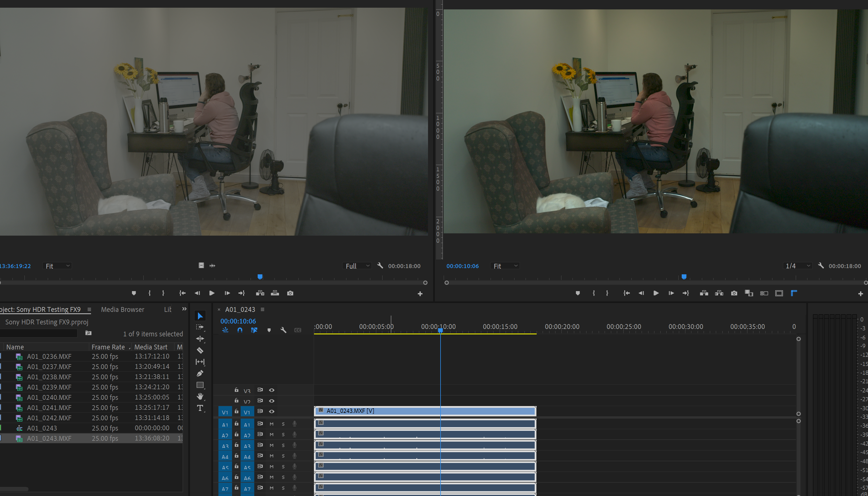
Task: Mute audio track A1
Action: (272, 424)
